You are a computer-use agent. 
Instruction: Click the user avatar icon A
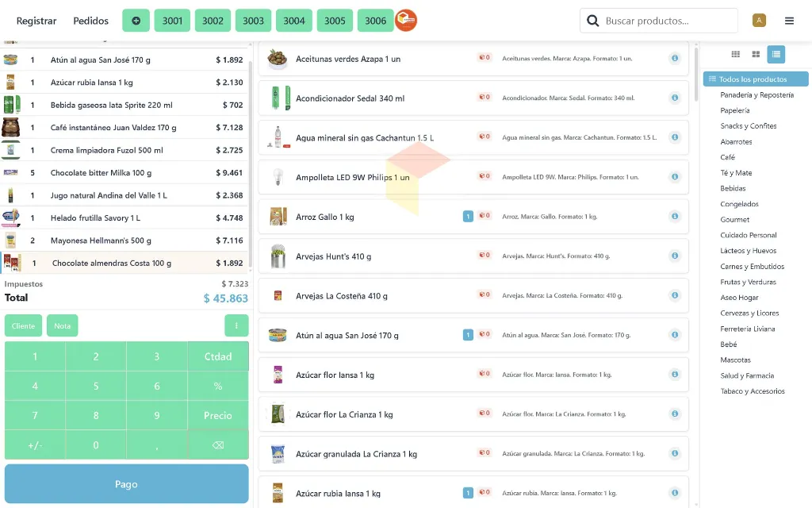coord(759,21)
